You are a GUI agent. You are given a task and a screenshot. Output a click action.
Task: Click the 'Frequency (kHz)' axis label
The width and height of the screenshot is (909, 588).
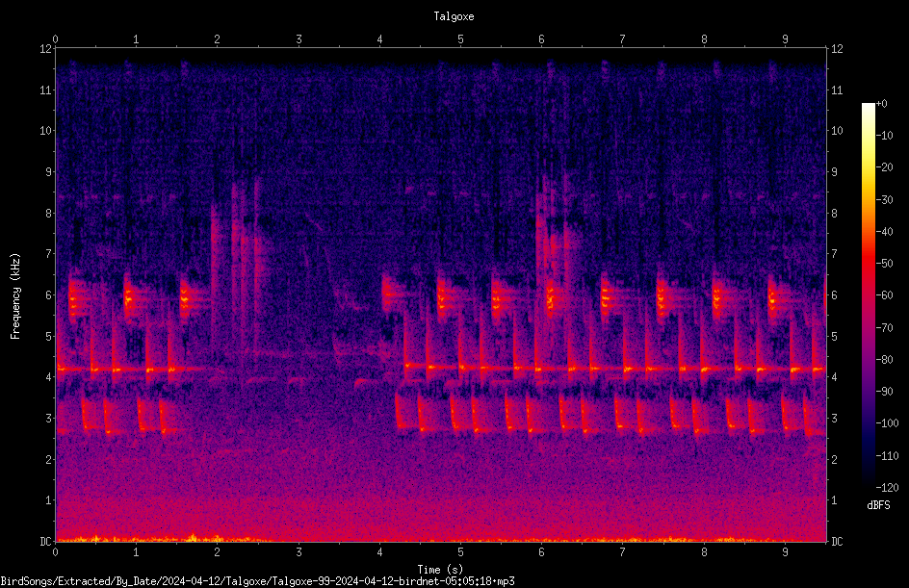point(15,296)
